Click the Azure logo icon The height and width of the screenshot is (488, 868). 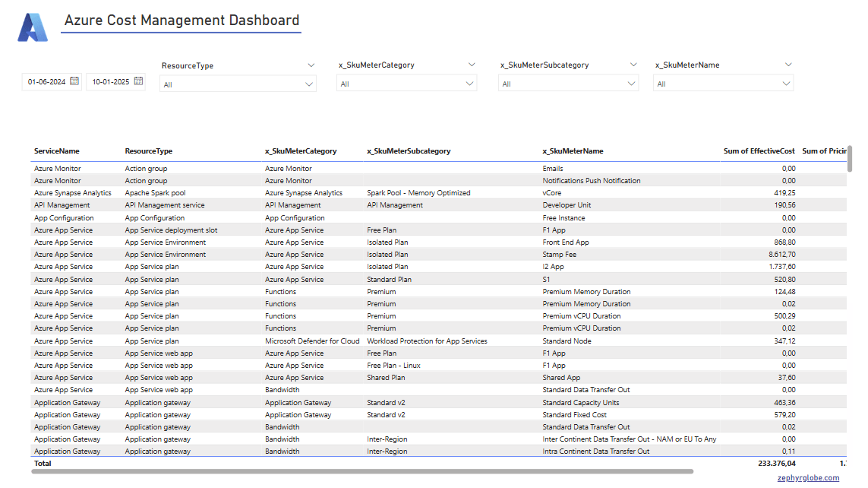pyautogui.click(x=33, y=27)
